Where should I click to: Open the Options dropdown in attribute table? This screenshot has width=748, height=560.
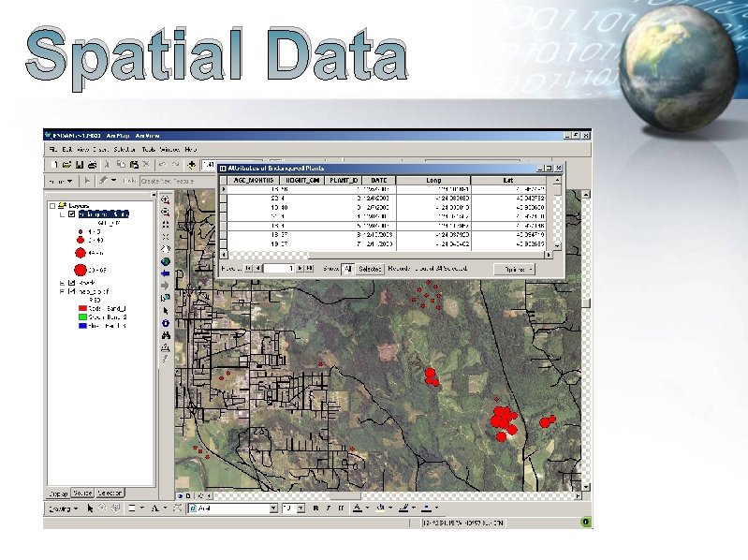point(514,270)
